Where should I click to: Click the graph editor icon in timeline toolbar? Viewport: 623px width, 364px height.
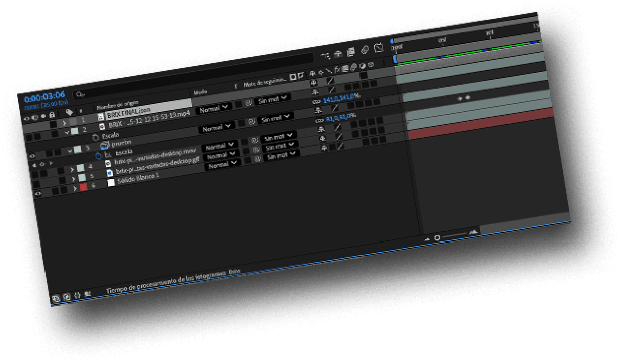[378, 48]
